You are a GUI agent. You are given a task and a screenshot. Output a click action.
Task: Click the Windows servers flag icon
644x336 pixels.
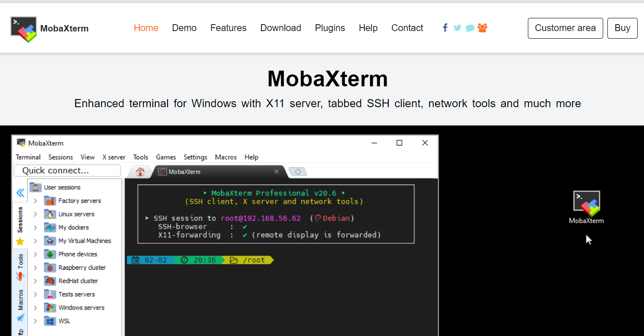coord(50,308)
